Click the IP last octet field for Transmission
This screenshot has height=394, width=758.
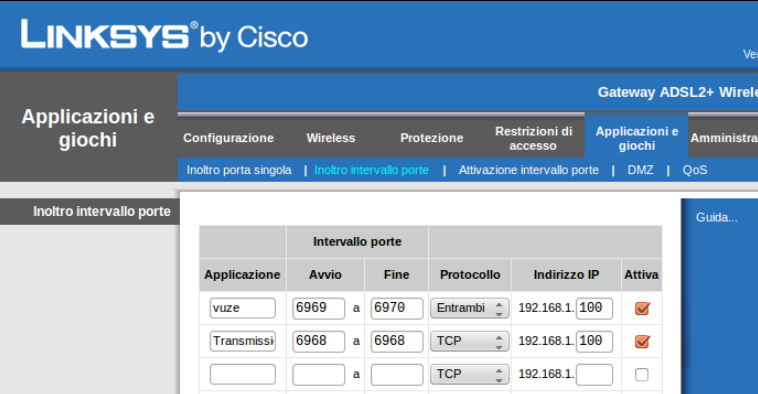point(594,341)
